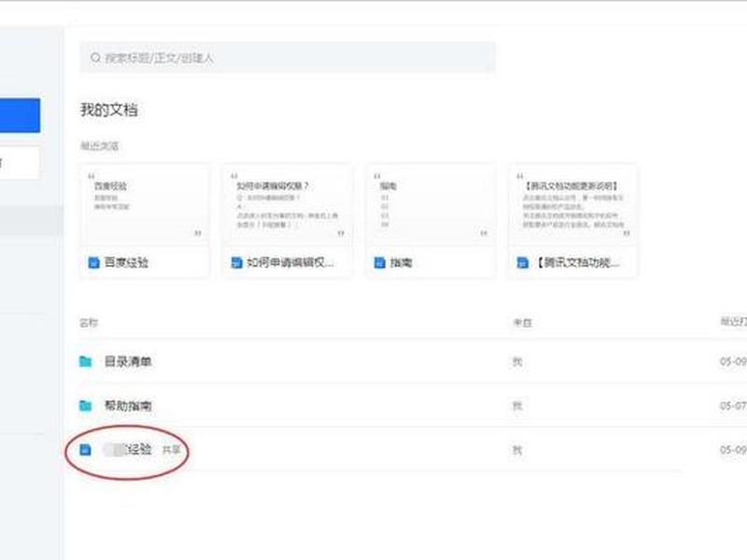Screen dimensions: 747x560
Task: Click the folder icon of 帮助指南
Action: [86, 406]
